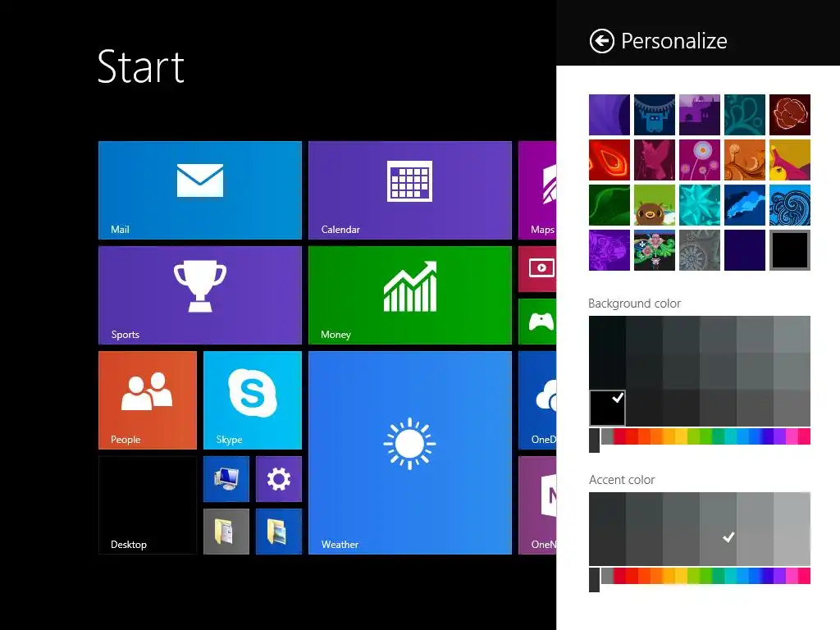
Task: Set accent hue to purple on the strip
Action: tap(779, 576)
